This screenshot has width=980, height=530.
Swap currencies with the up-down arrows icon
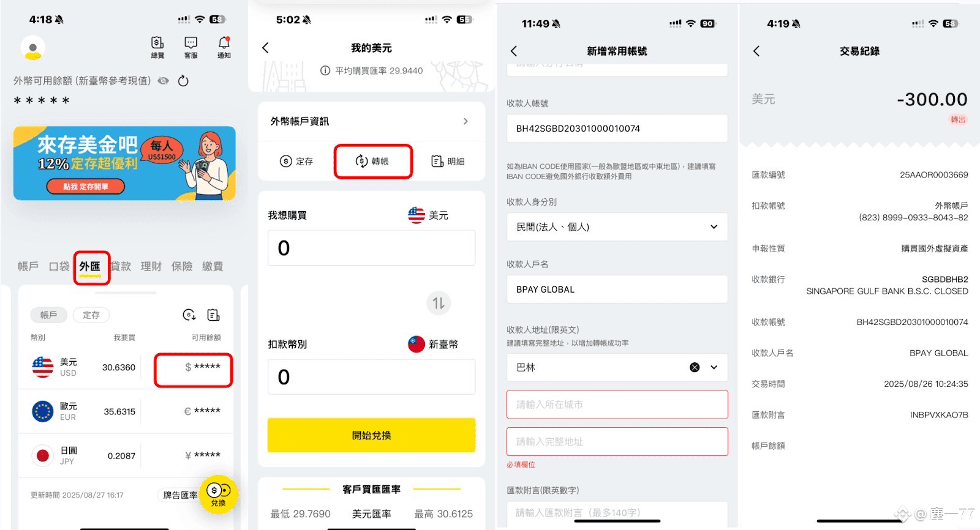coord(439,303)
